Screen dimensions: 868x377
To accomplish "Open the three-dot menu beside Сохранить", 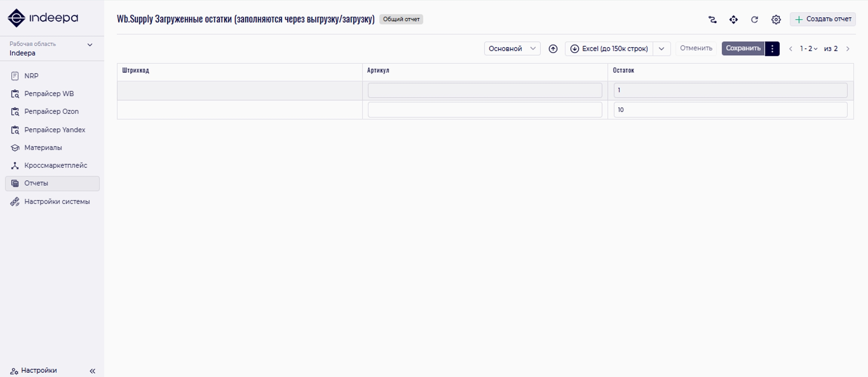I will tap(772, 49).
